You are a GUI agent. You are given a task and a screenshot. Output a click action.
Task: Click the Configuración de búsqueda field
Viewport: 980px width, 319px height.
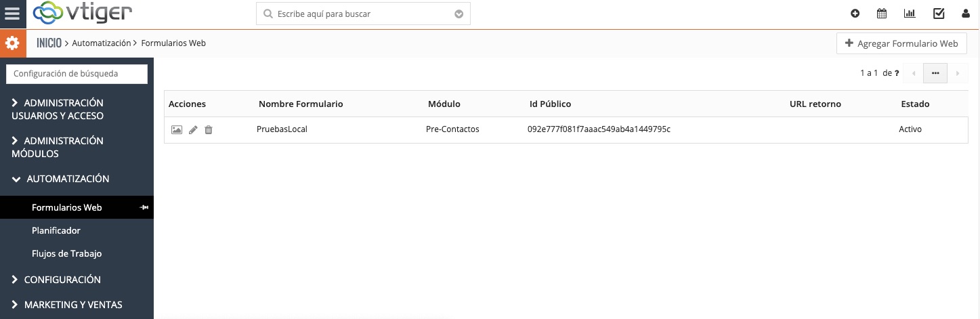(x=77, y=74)
